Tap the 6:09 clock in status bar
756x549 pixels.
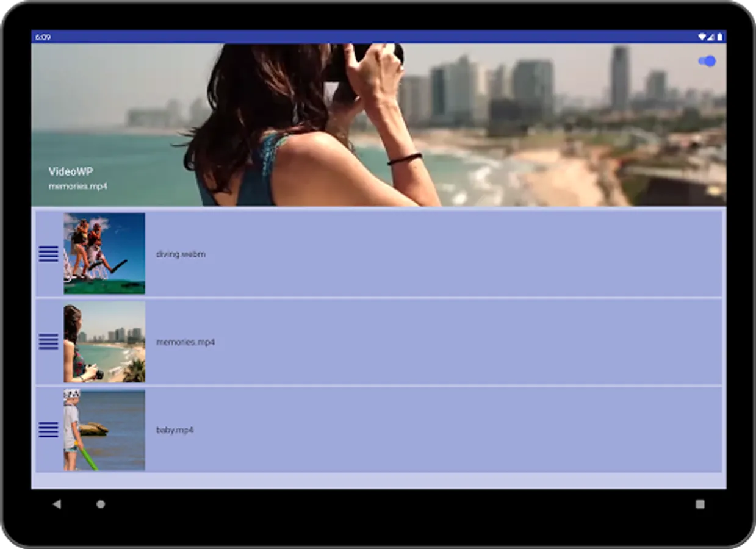coord(43,37)
